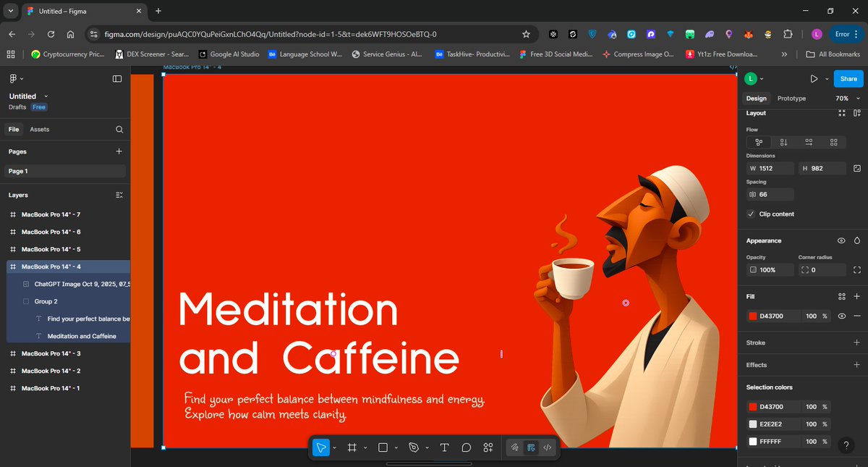Open fill styles grid icon
This screenshot has height=467, width=868.
842,296
